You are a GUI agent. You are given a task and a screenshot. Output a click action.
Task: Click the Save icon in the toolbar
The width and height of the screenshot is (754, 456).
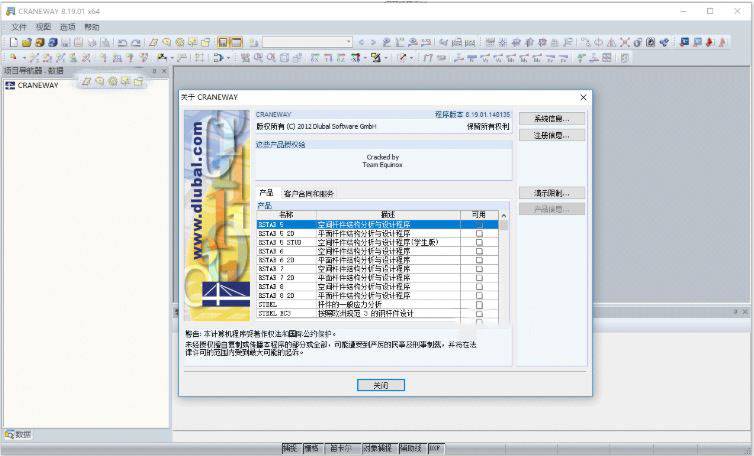[65, 43]
